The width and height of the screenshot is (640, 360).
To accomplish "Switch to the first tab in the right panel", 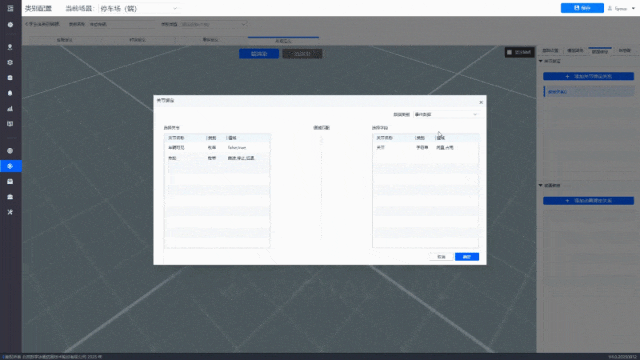I will 550,51.
